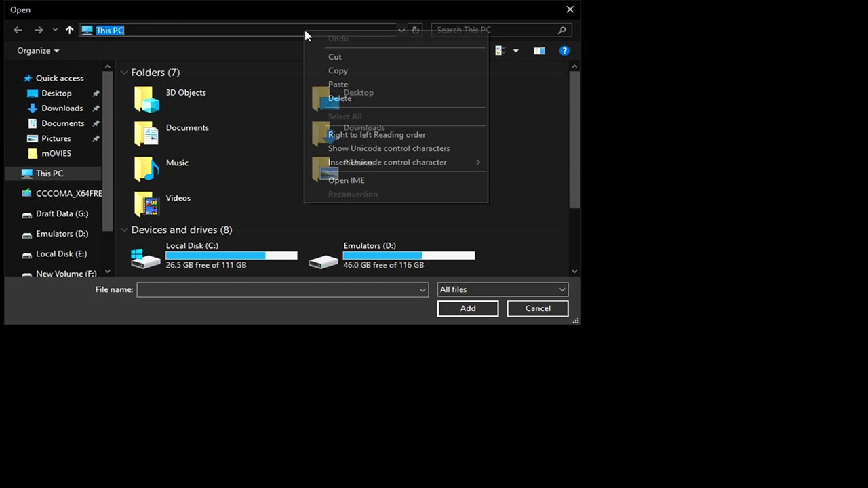Open the help question mark
Screen dimensions: 868x488
point(564,51)
